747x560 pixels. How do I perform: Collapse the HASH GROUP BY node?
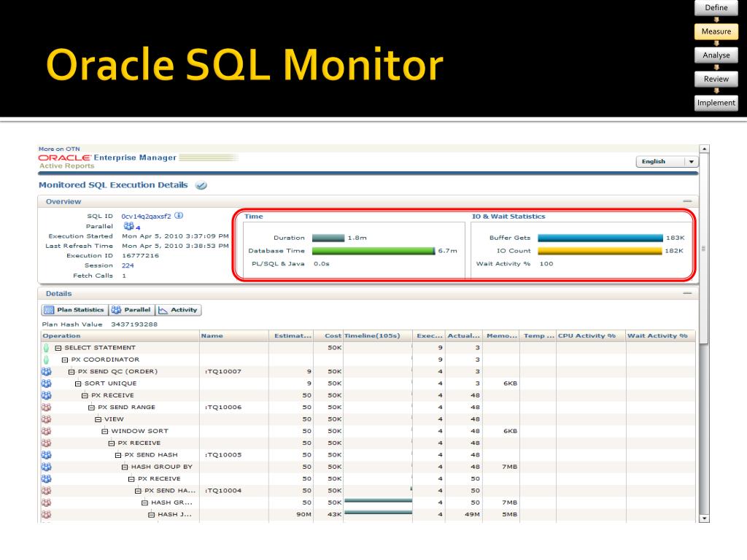125,467
